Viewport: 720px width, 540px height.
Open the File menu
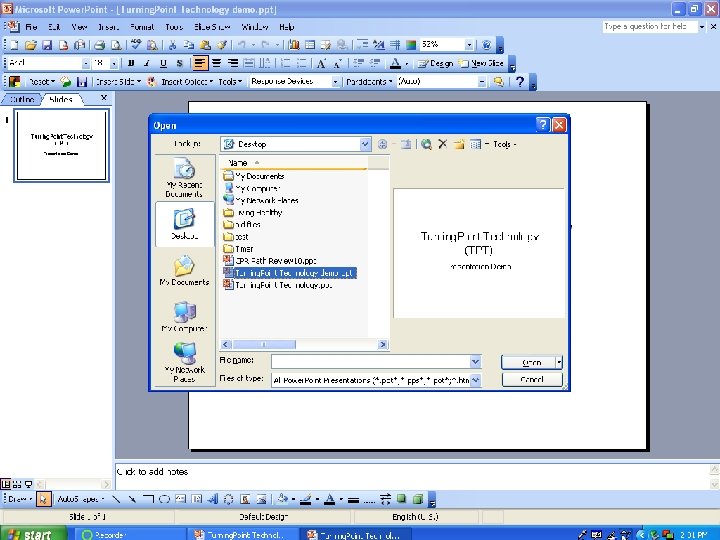click(x=31, y=27)
